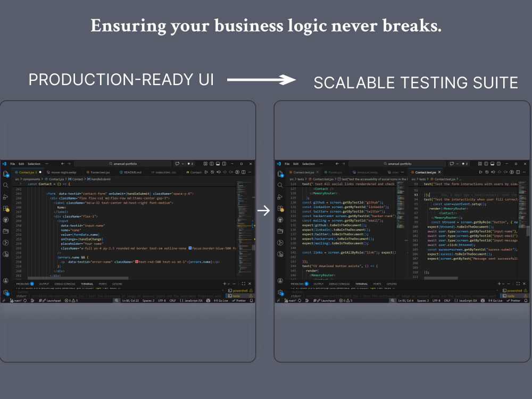Image resolution: width=532 pixels, height=399 pixels.
Task: Click Go Live in left window status bar
Action: pyautogui.click(x=221, y=301)
